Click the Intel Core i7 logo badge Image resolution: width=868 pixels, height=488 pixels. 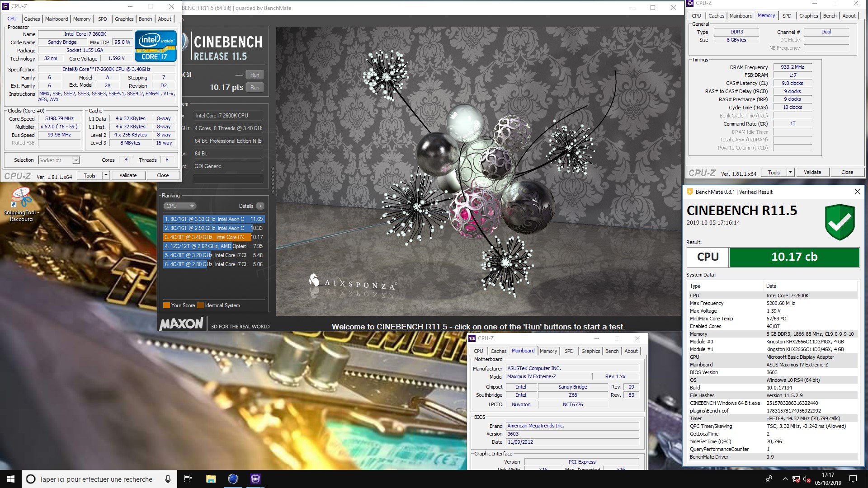coord(156,46)
